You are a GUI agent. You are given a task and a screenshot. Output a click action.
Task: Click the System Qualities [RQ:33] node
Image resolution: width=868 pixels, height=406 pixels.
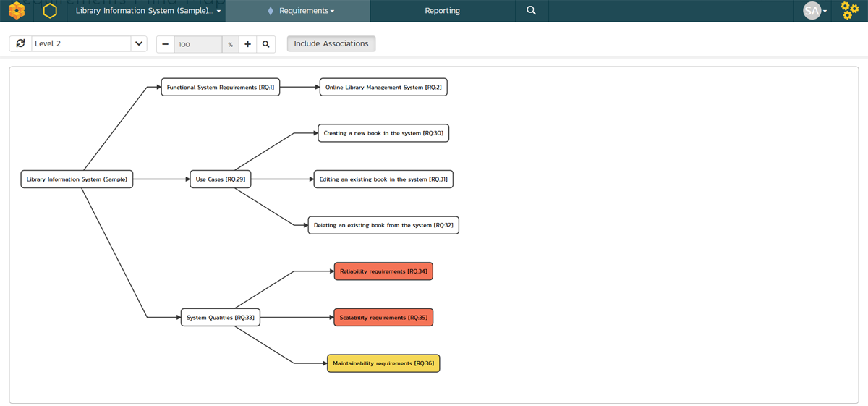(x=220, y=317)
